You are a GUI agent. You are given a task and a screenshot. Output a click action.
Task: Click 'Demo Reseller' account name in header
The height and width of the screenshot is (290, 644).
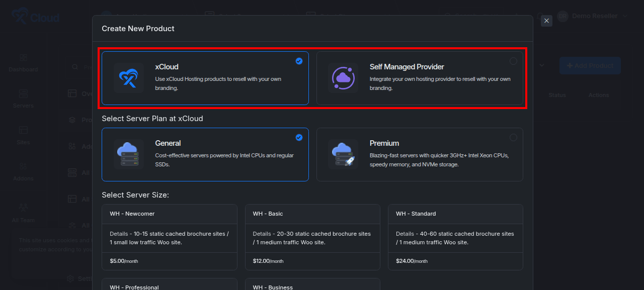point(595,16)
